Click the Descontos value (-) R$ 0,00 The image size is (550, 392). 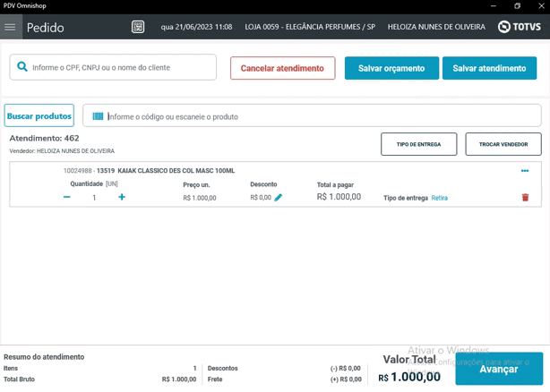click(x=346, y=368)
